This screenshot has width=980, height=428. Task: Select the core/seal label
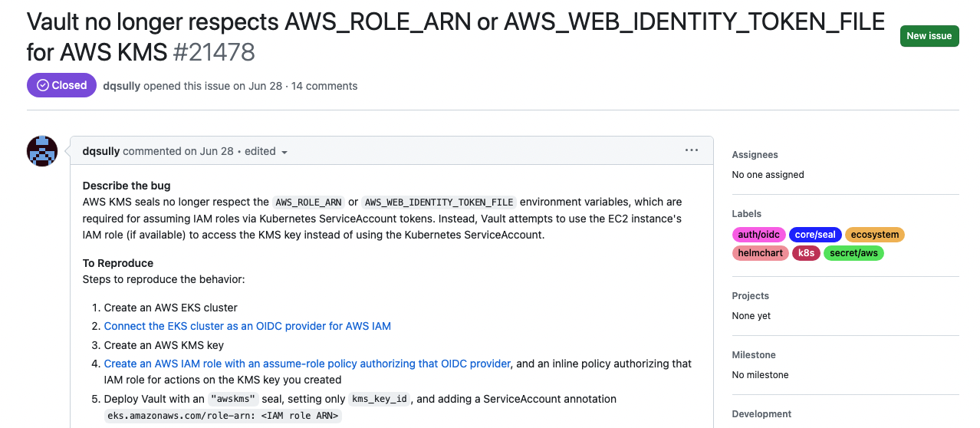[x=815, y=235]
